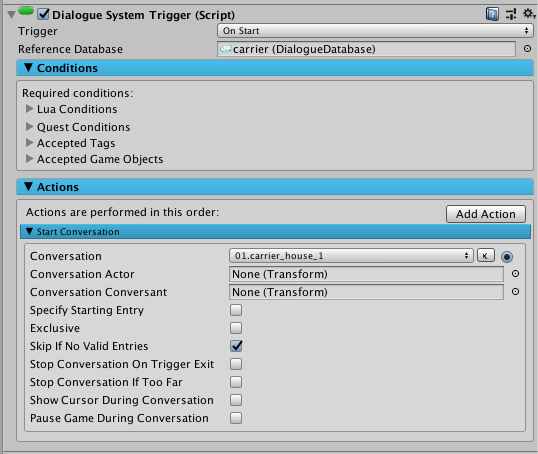The height and width of the screenshot is (454, 538).
Task: Open the component help reference icon
Action: point(492,14)
